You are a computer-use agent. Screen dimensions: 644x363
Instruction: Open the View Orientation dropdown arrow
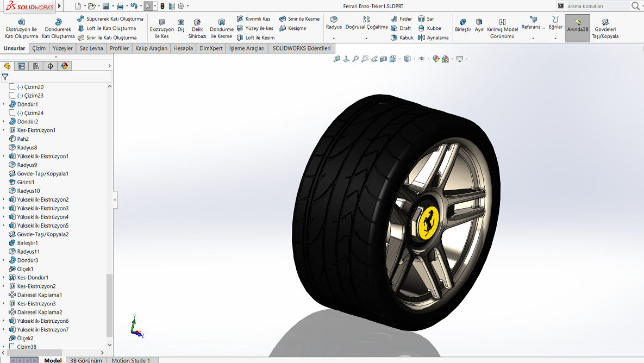click(x=399, y=59)
